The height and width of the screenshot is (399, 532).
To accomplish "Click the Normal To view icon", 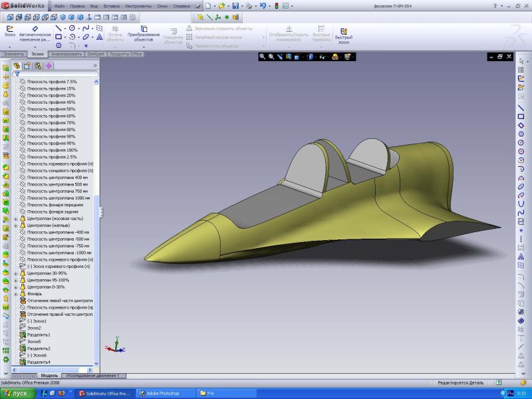I will pos(89,17).
